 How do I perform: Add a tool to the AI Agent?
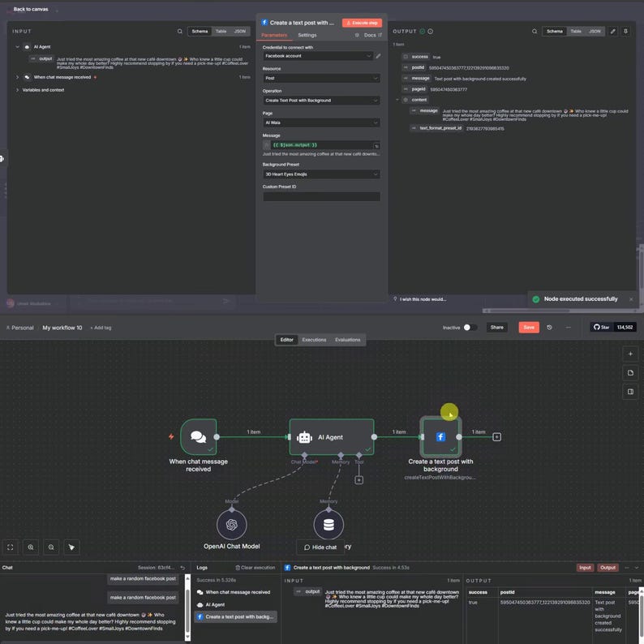(x=359, y=480)
